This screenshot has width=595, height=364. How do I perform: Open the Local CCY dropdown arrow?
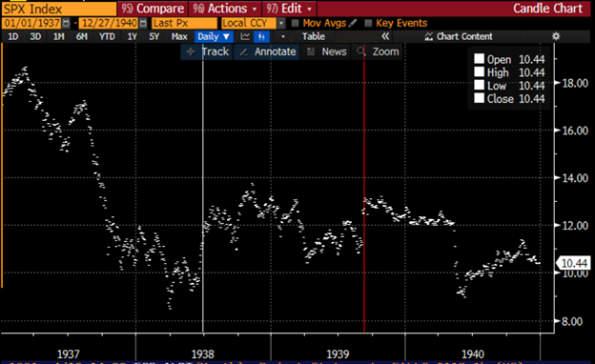[281, 23]
